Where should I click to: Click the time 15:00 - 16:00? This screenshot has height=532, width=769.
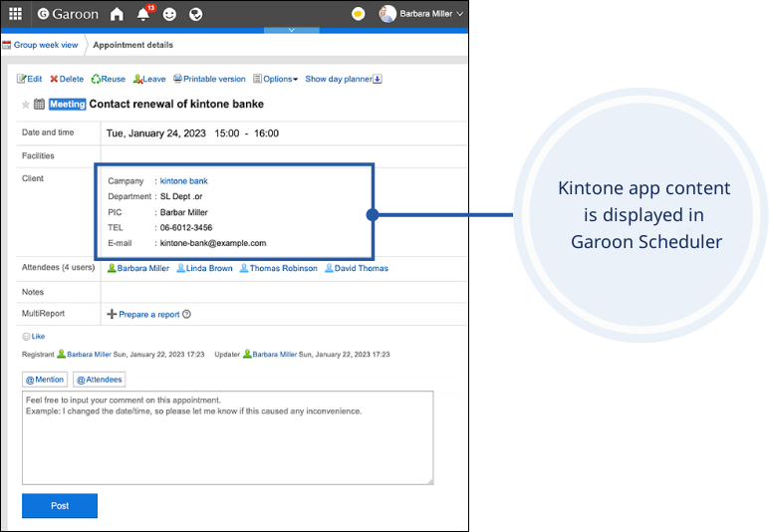tap(247, 133)
